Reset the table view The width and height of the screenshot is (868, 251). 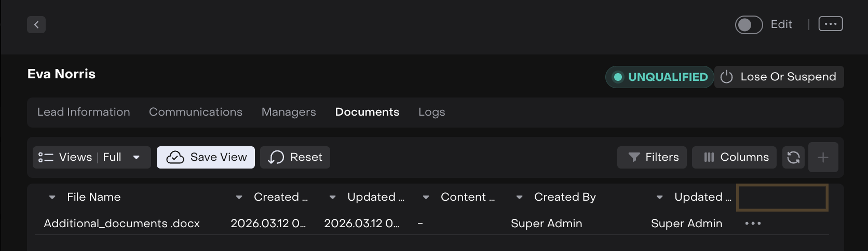coord(295,157)
